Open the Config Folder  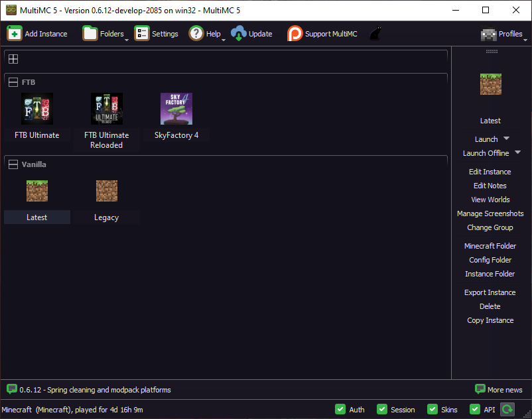(490, 260)
